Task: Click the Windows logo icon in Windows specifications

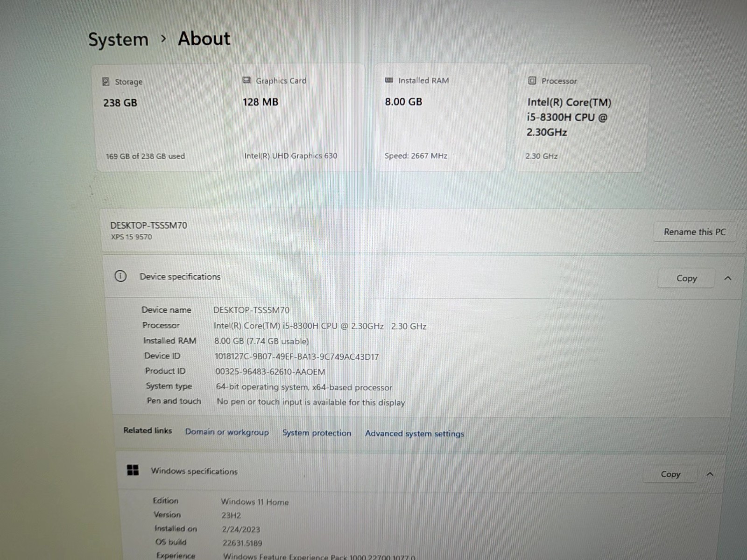Action: click(x=133, y=470)
